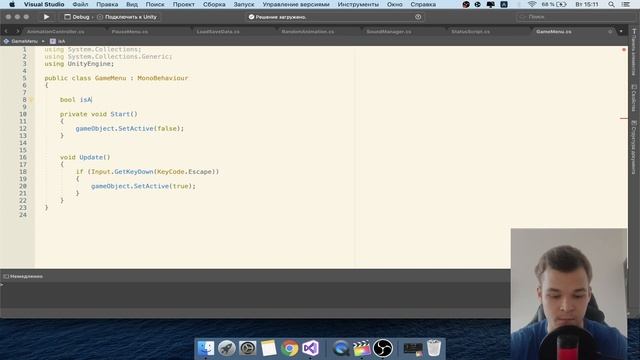Open the Справка menu
The height and width of the screenshot is (360, 640).
point(423,4)
